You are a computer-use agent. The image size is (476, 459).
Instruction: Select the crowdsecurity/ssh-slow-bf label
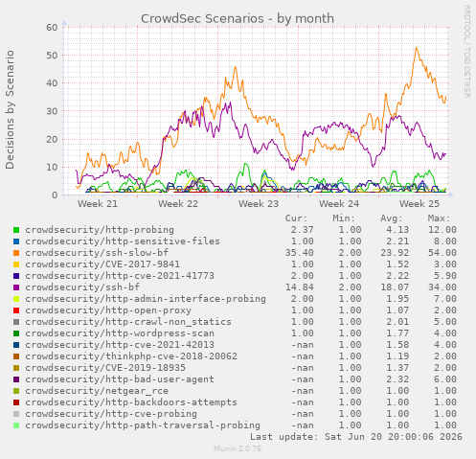tap(97, 253)
